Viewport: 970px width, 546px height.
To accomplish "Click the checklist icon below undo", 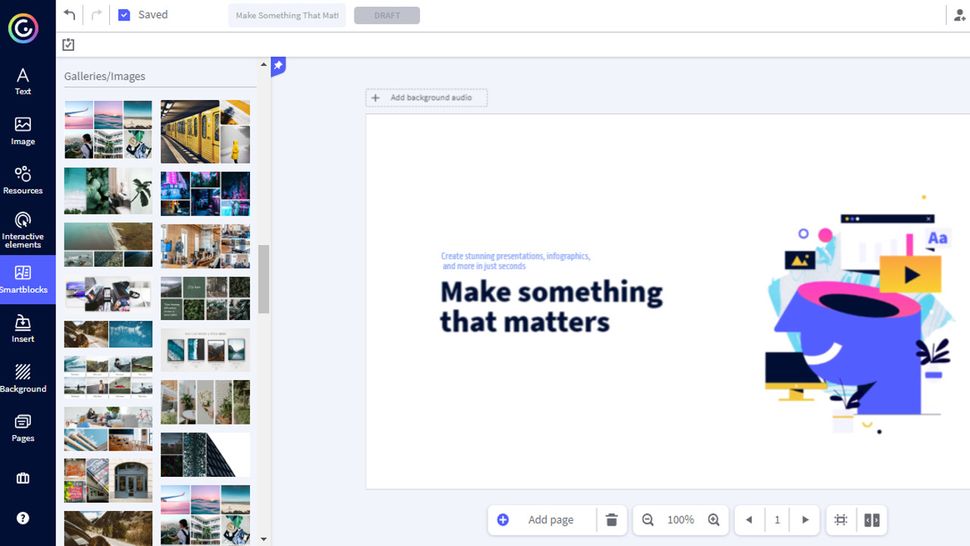I will [69, 45].
